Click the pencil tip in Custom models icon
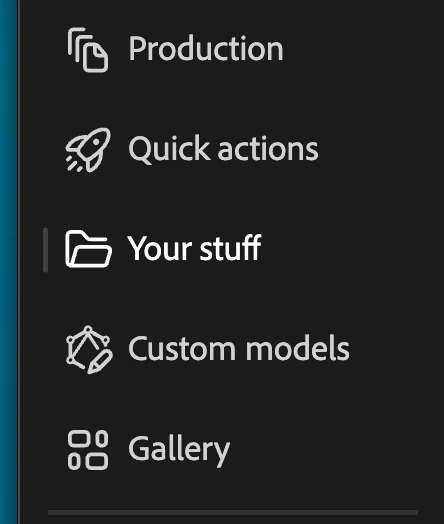This screenshot has width=444, height=524. (93, 370)
